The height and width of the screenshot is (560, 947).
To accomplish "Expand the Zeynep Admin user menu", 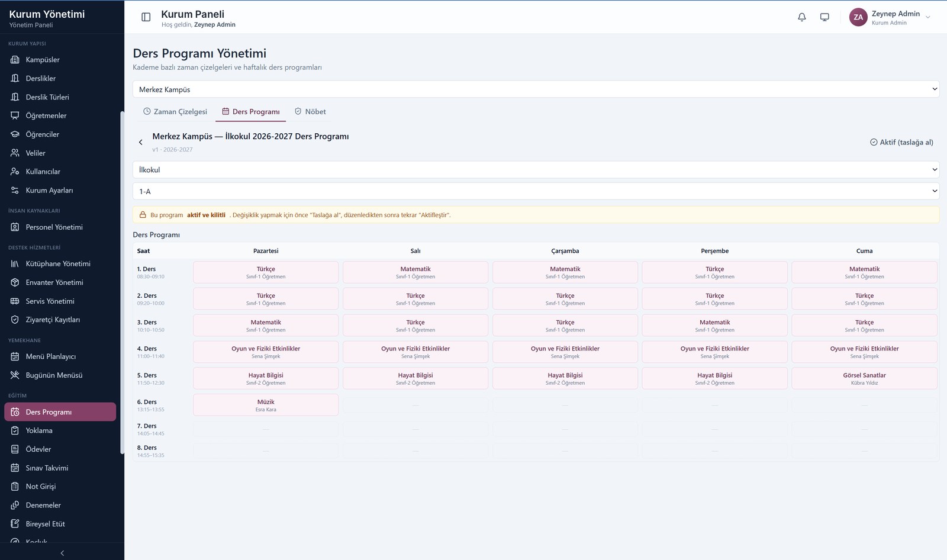I will [x=890, y=17].
